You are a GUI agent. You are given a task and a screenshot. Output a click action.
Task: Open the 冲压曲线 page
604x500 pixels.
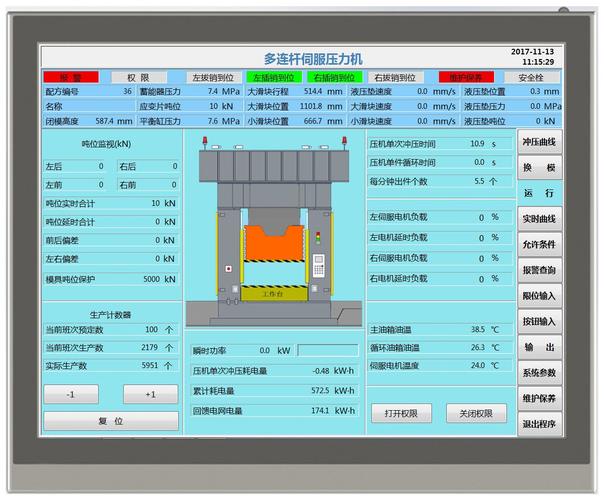tap(539, 142)
